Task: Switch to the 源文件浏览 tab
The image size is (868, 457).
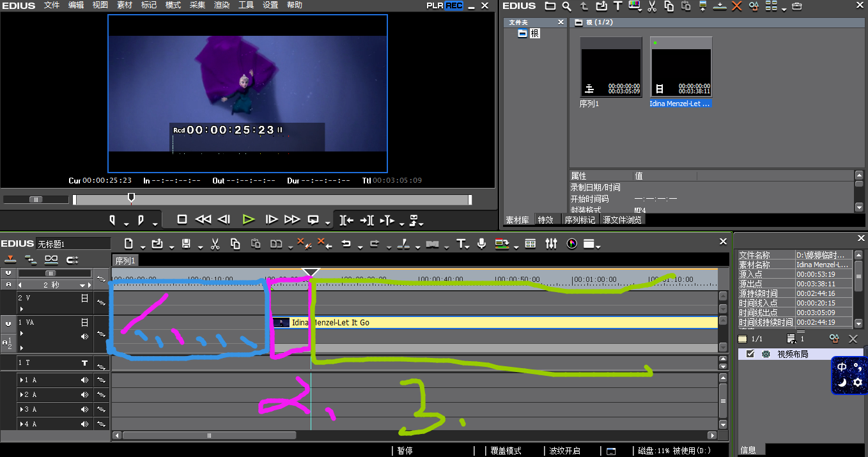Action: pyautogui.click(x=623, y=220)
